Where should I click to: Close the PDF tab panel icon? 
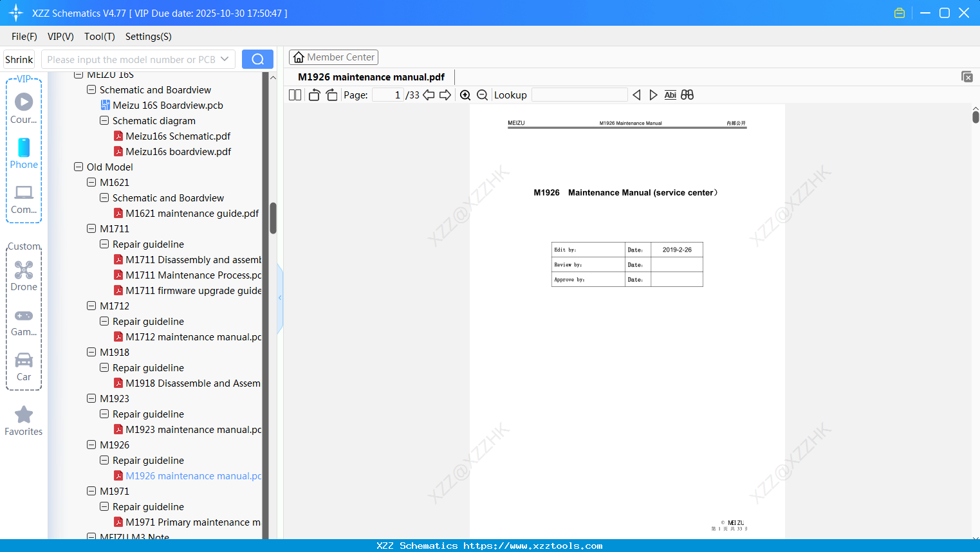pyautogui.click(x=966, y=77)
